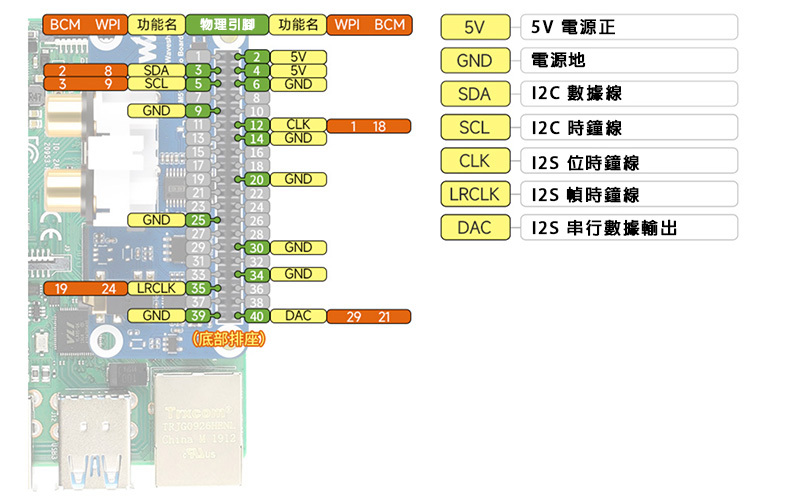Select the 5V function label beside pin 2
This screenshot has width=800, height=500.
(298, 57)
